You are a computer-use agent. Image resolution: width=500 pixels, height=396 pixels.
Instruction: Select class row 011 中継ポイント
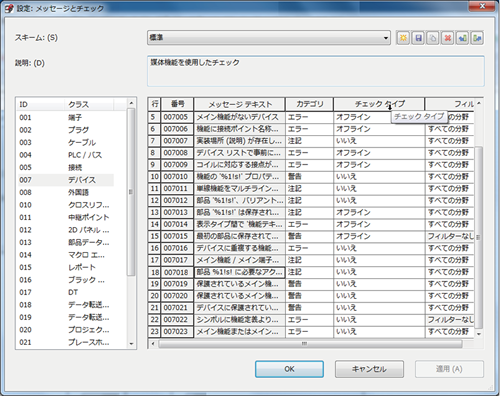[65, 217]
